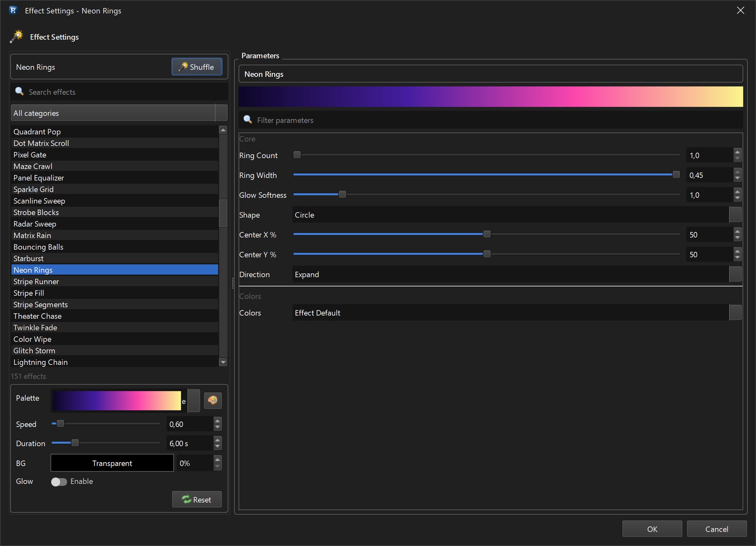Click the Center X % slider handle
This screenshot has width=756, height=546.
click(x=487, y=234)
